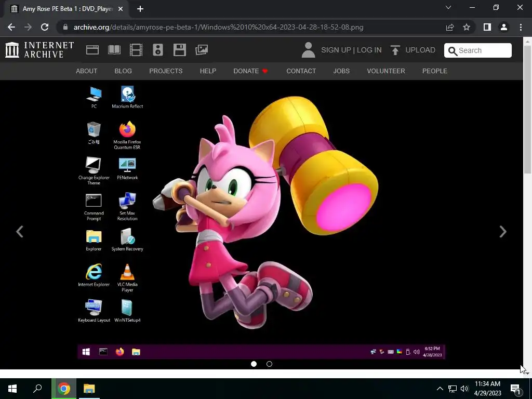Open the CONTACT menu item
Screen dimensions: 532x399
[x=301, y=71]
